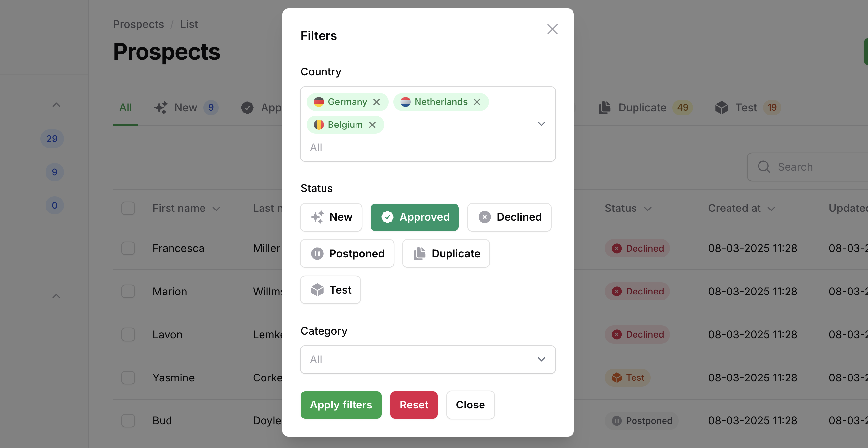The height and width of the screenshot is (448, 868).
Task: Toggle the Declined status filter
Action: click(x=509, y=217)
